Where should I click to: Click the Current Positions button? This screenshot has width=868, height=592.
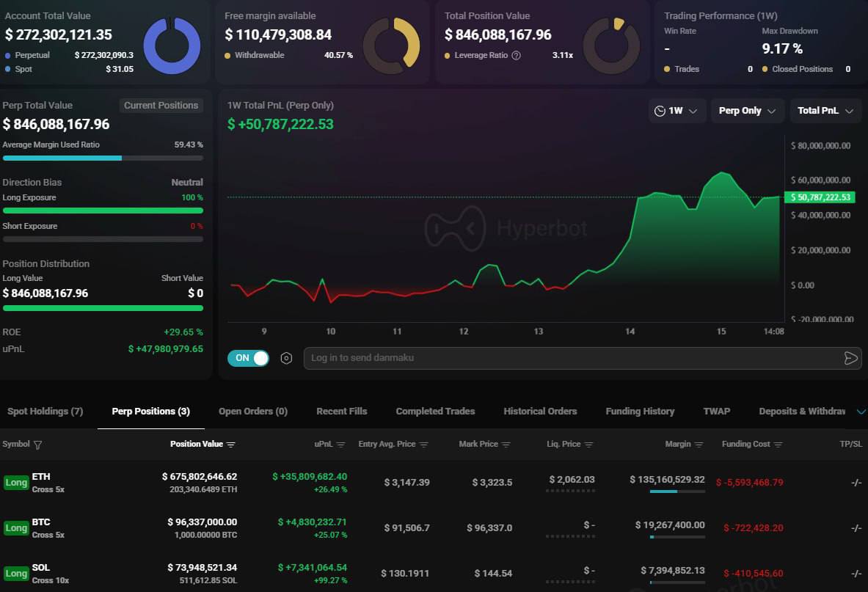pyautogui.click(x=161, y=105)
